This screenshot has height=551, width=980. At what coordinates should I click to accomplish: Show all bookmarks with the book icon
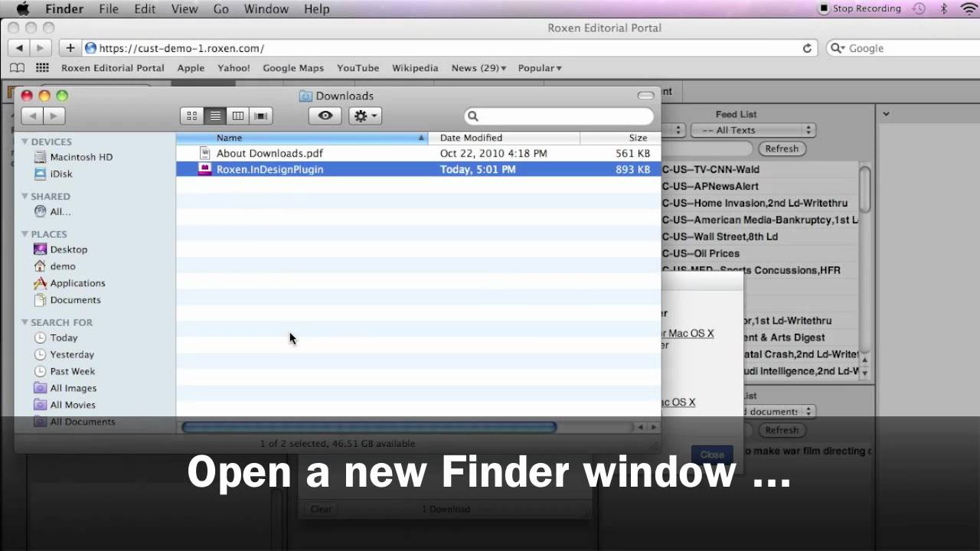point(17,68)
